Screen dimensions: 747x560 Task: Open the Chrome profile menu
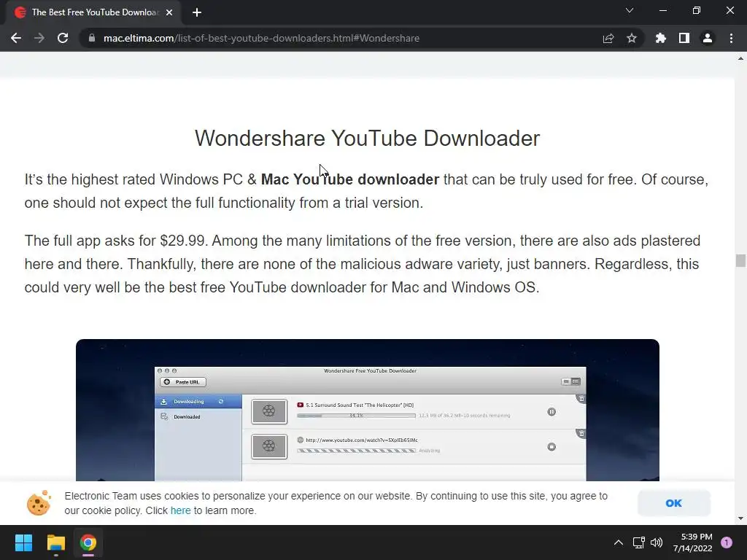pyautogui.click(x=708, y=38)
